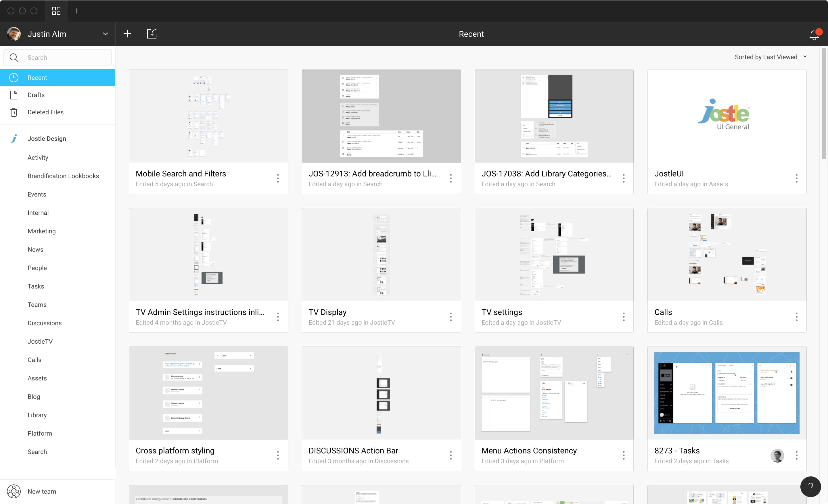Click the Jostle Design team name
This screenshot has width=828, height=504.
47,138
